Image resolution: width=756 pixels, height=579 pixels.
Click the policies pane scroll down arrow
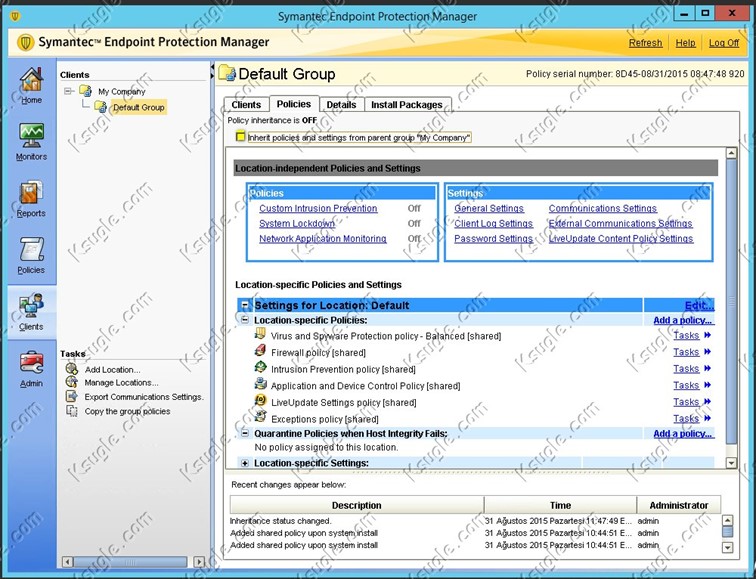tap(731, 463)
